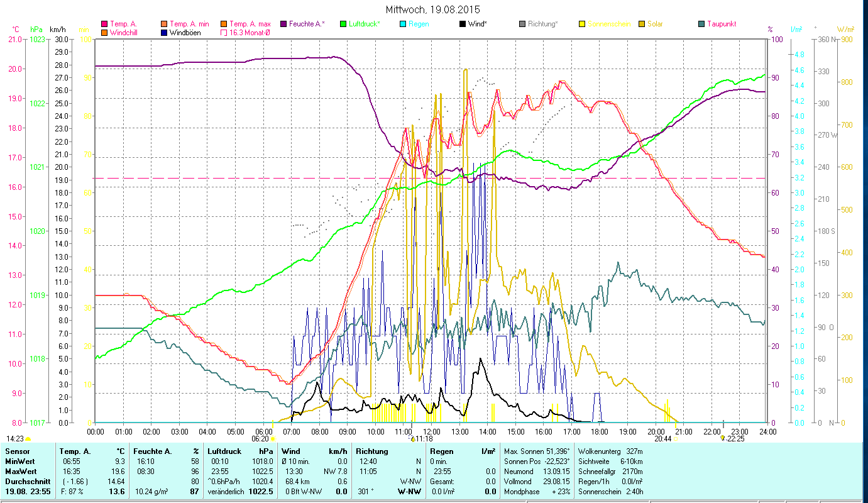The image size is (868, 503).
Task: Click the MinWert row label
Action: [x=19, y=462]
